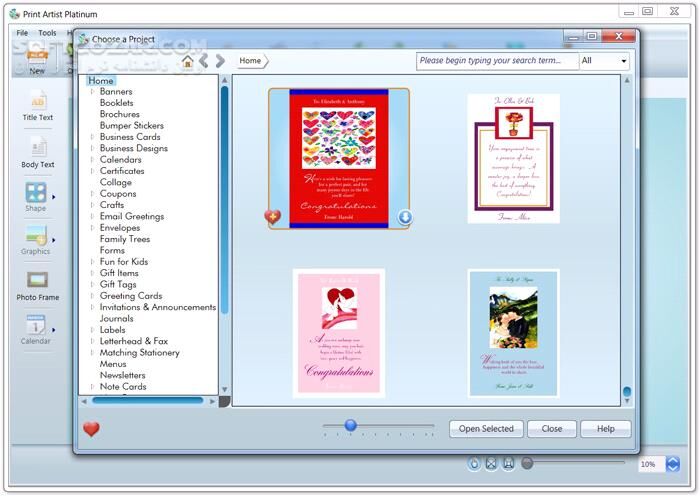Image resolution: width=700 pixels, height=496 pixels.
Task: Expand the Labels tree node
Action: click(x=92, y=330)
